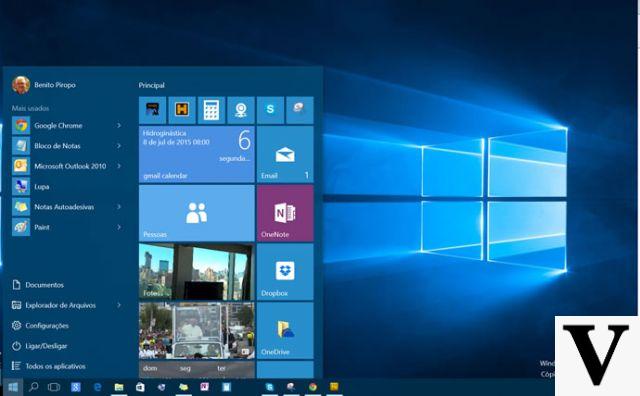Open Bloco de Notas from the list
This screenshot has height=396, width=640.
67,146
